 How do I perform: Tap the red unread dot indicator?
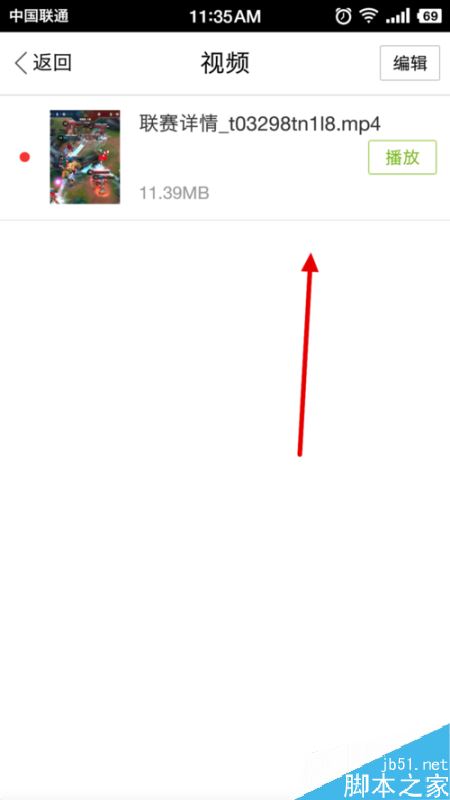pos(24,157)
